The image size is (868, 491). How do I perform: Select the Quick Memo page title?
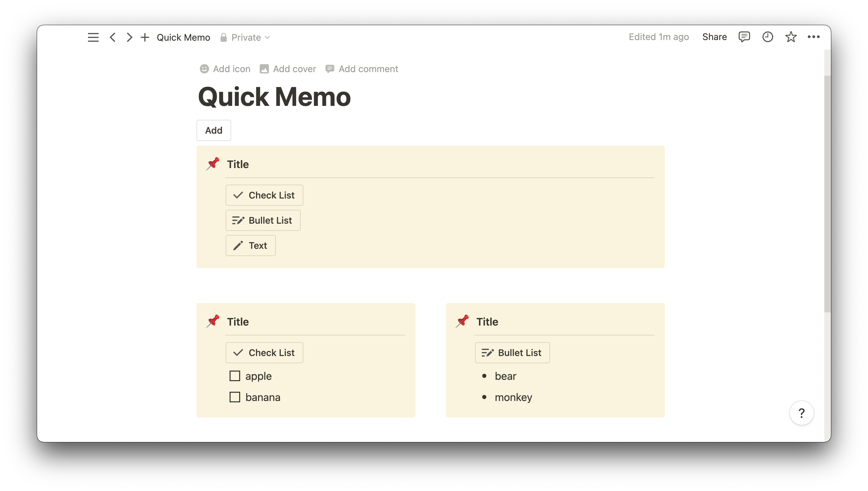pyautogui.click(x=274, y=96)
